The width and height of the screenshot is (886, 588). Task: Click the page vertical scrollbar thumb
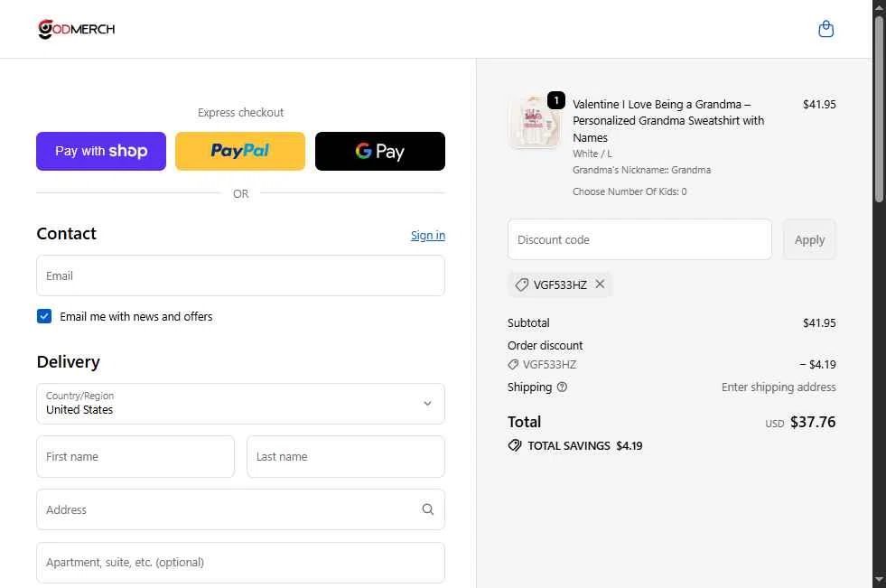click(879, 108)
